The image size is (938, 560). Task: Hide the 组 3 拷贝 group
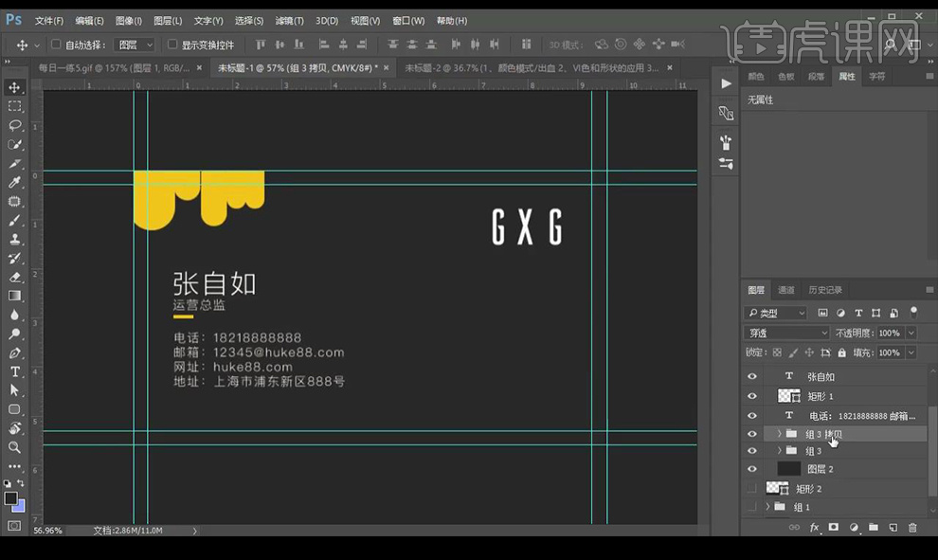[x=752, y=434]
